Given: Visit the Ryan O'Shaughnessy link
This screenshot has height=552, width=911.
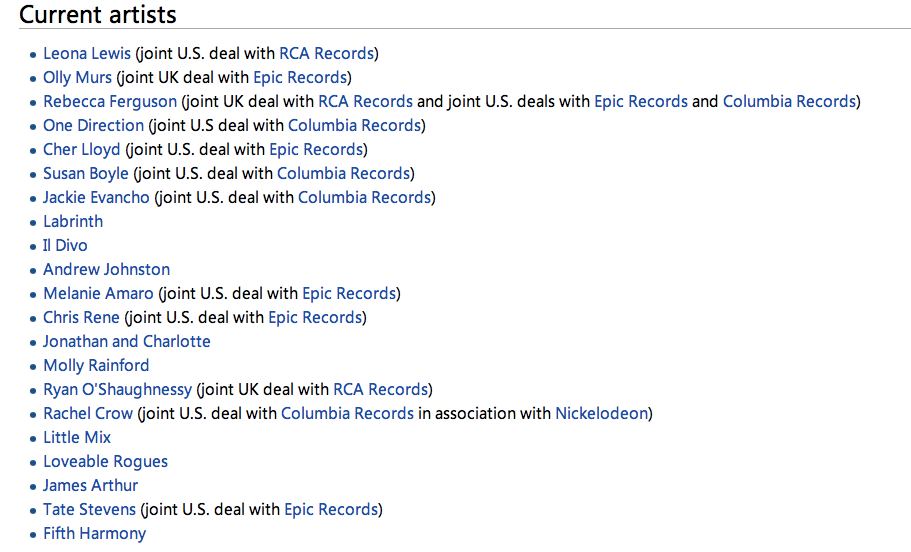Looking at the screenshot, I should (117, 389).
